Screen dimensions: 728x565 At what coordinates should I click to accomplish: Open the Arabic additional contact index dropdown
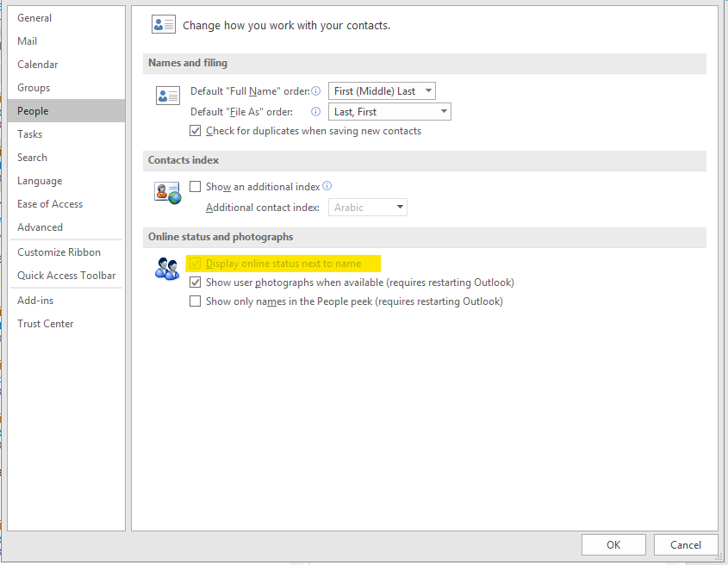(368, 207)
